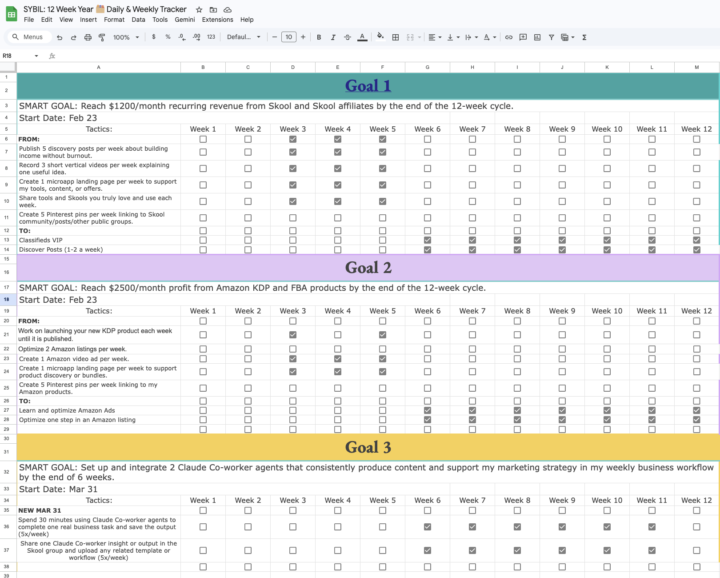720x578 pixels.
Task: Decrease font size with minus button
Action: [275, 37]
